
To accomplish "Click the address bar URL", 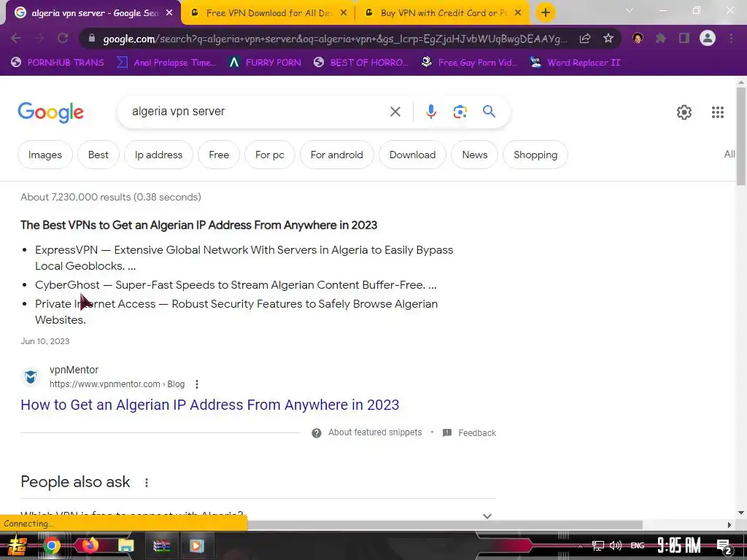I will click(335, 39).
